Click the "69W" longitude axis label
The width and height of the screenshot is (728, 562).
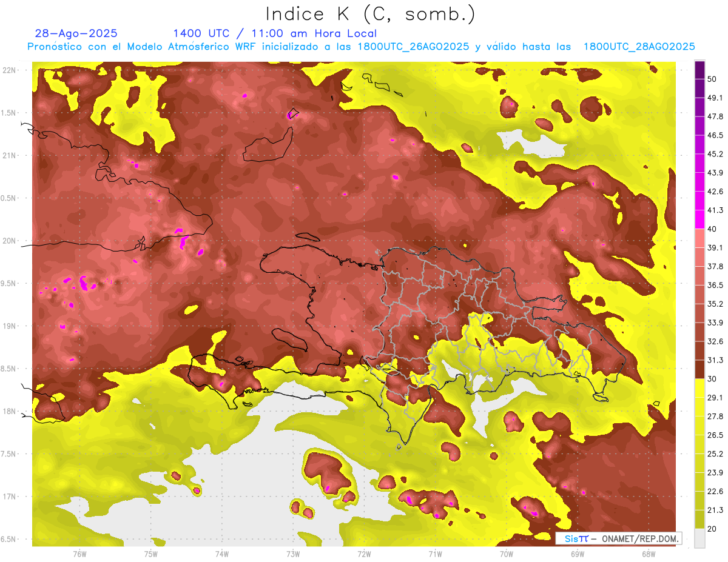click(577, 554)
